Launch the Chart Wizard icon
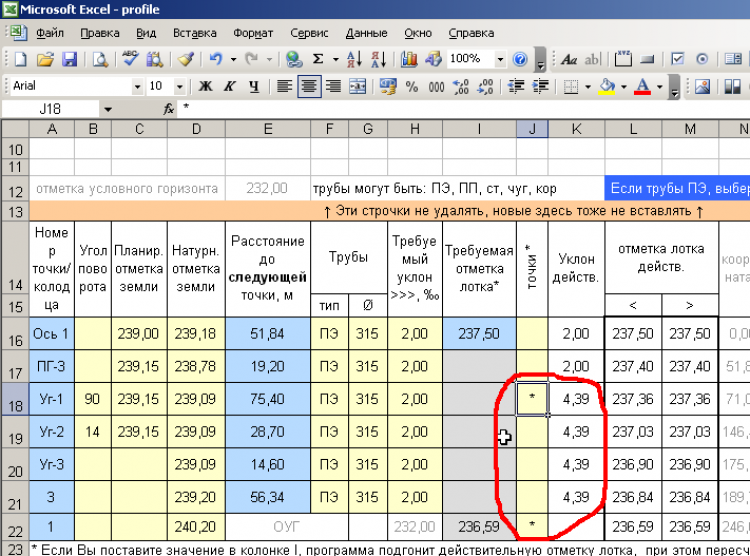The width and height of the screenshot is (750, 556). click(409, 59)
